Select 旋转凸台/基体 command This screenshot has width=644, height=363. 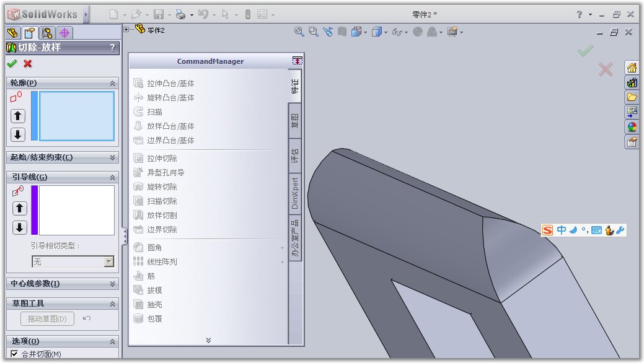click(x=164, y=98)
